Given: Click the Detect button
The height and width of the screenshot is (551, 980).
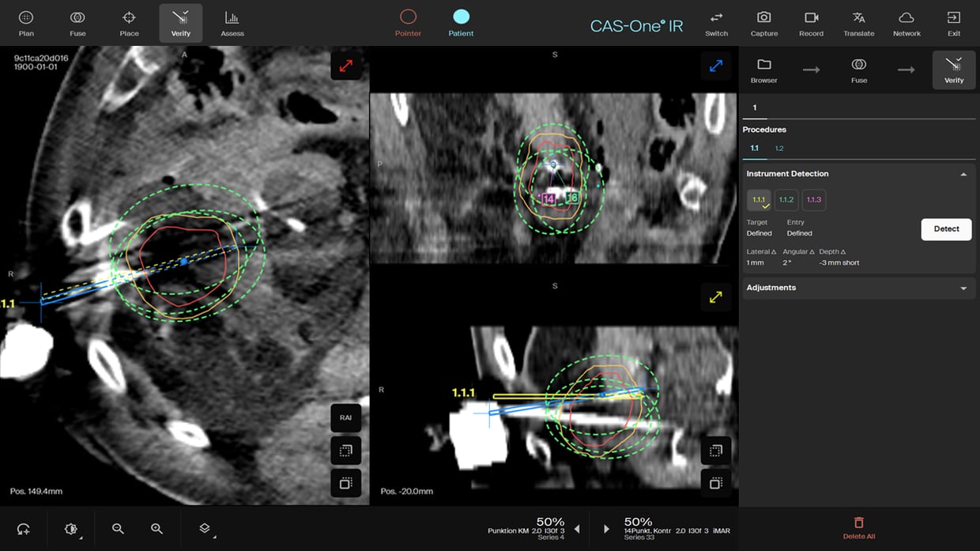Looking at the screenshot, I should pos(946,229).
